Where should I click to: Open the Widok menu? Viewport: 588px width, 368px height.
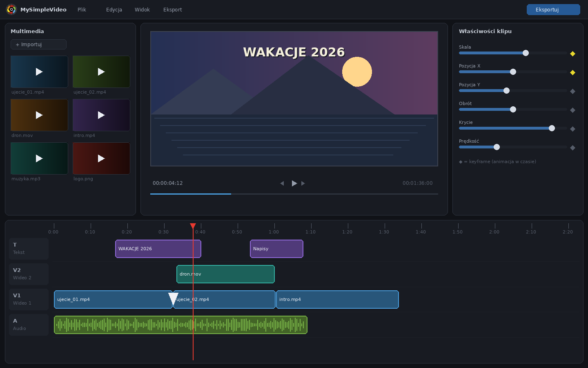(142, 9)
